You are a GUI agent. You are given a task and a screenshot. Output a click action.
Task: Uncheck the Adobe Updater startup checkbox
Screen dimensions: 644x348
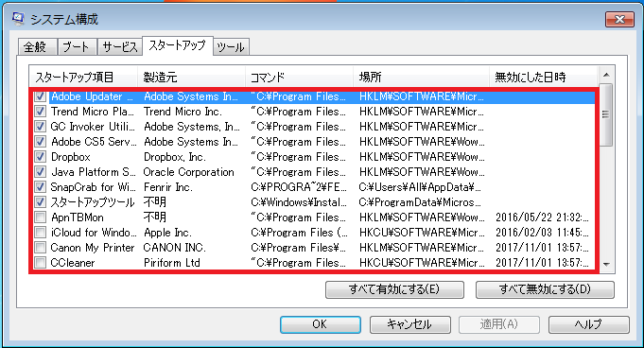40,96
